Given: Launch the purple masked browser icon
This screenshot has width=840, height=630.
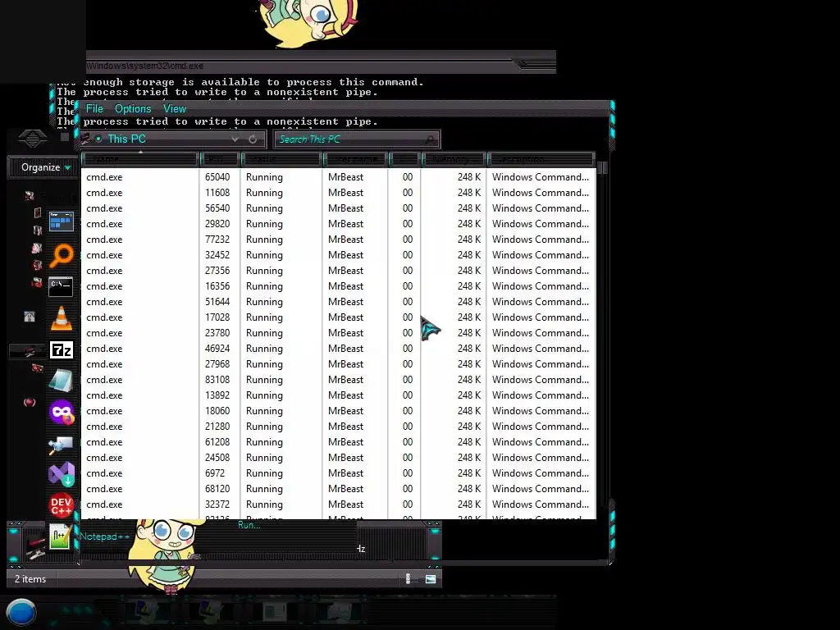Looking at the screenshot, I should tap(61, 413).
